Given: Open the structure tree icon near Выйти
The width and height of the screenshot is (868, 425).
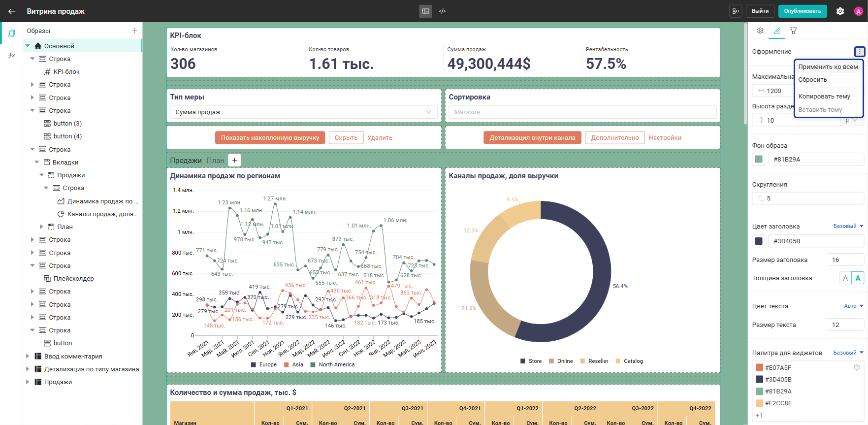Looking at the screenshot, I should [736, 11].
